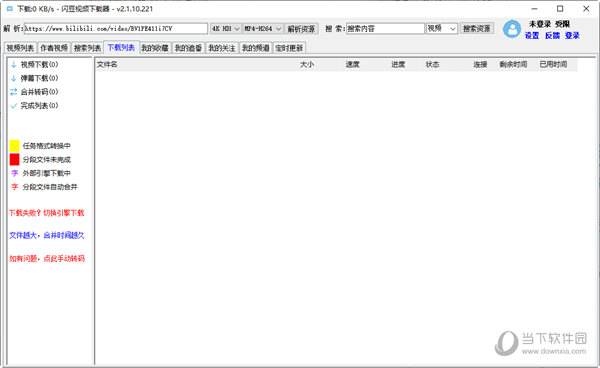Switch to the 作者视频 tab
This screenshot has height=368, width=600.
point(54,48)
